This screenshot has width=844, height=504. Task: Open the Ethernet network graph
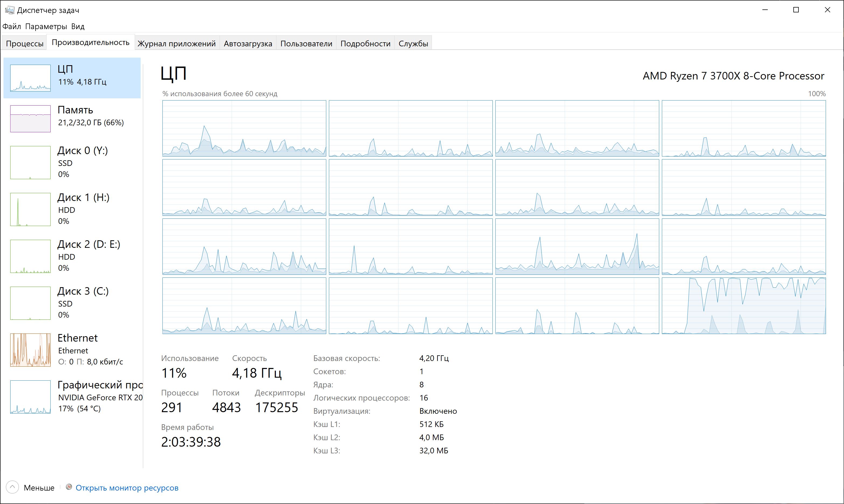click(x=30, y=350)
